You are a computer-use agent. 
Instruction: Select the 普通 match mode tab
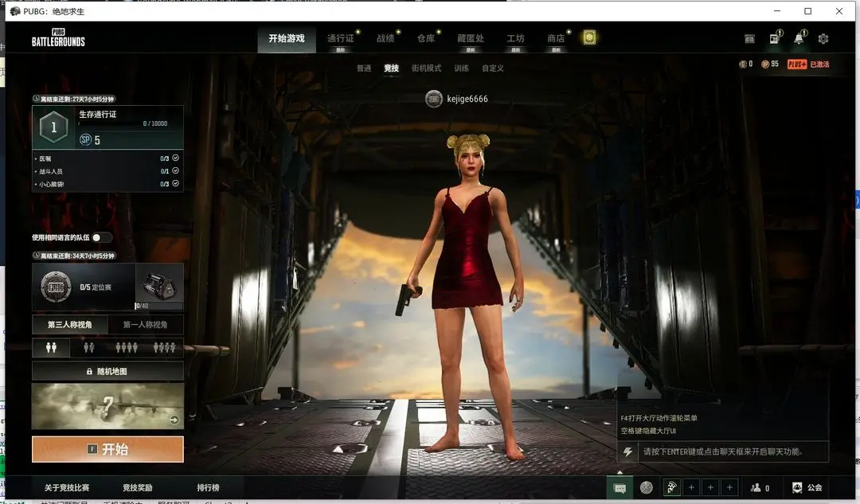[364, 68]
